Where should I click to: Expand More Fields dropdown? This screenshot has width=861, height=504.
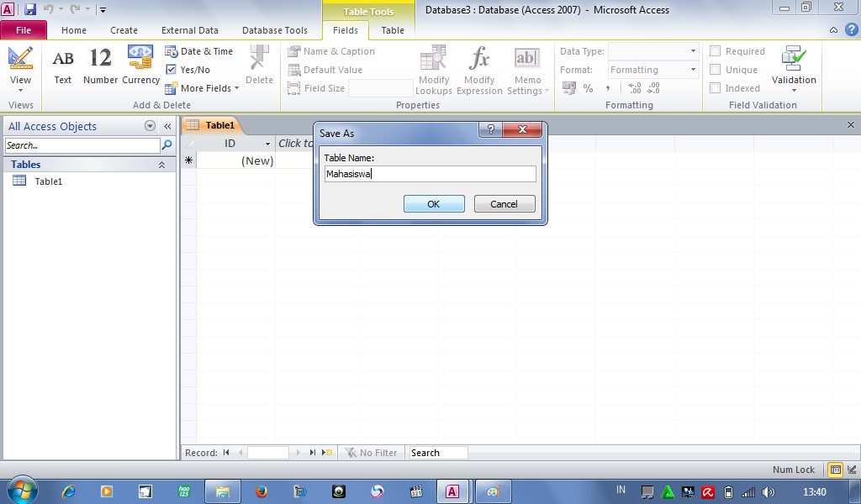(x=202, y=87)
